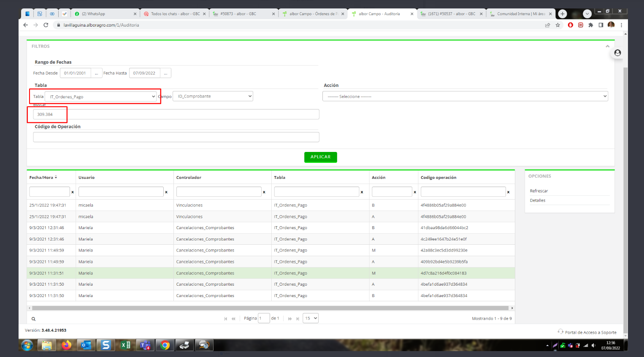This screenshot has height=357, width=644.
Task: Open the Opera-style red extension icon
Action: (x=571, y=25)
